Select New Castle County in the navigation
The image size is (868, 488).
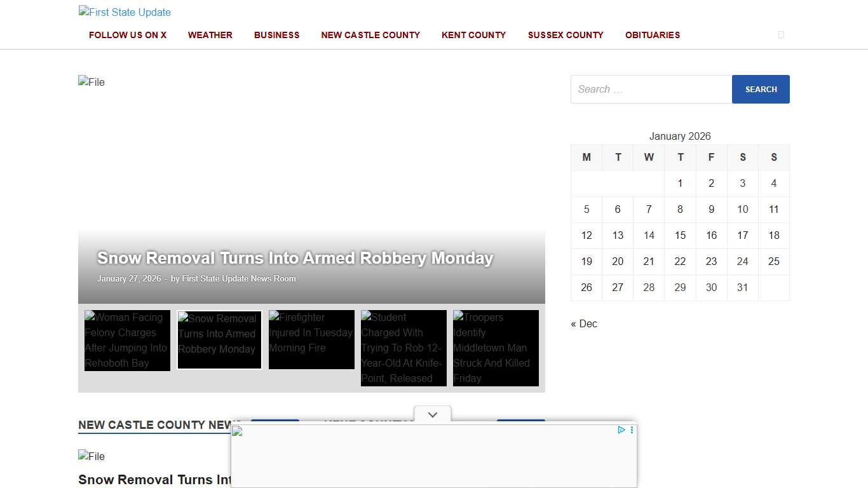point(370,35)
